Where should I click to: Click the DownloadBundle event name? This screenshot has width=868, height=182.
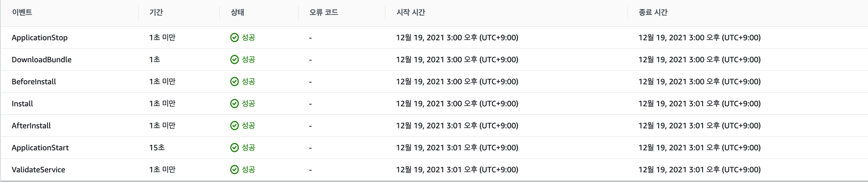(42, 60)
